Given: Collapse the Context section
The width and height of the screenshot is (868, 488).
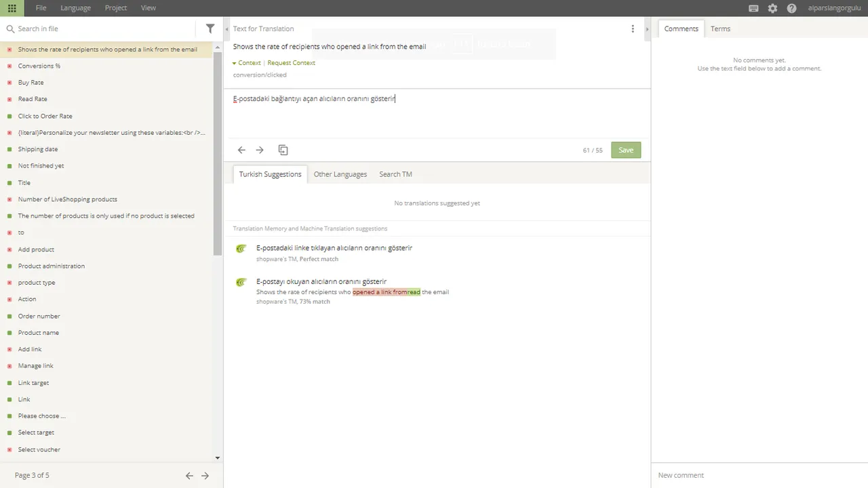Looking at the screenshot, I should coord(246,62).
